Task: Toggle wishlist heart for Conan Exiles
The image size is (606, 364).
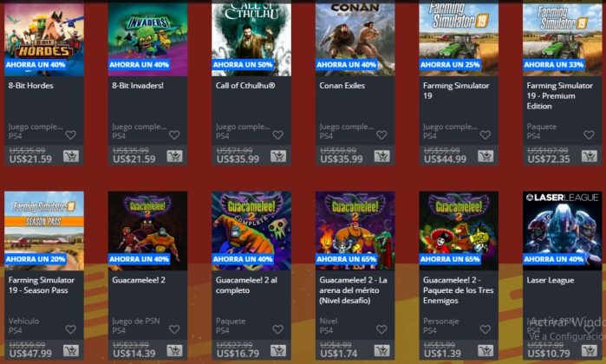Action: click(x=381, y=135)
